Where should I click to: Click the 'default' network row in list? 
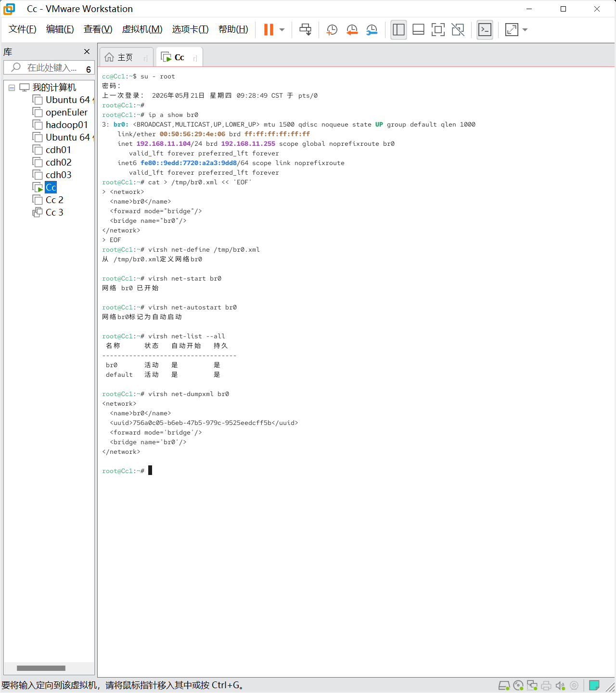pos(163,374)
